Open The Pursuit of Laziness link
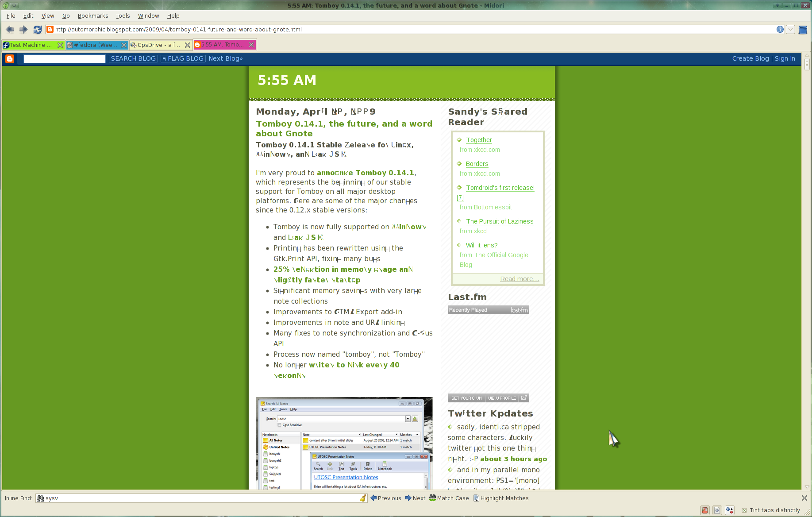812x517 pixels. click(x=500, y=221)
